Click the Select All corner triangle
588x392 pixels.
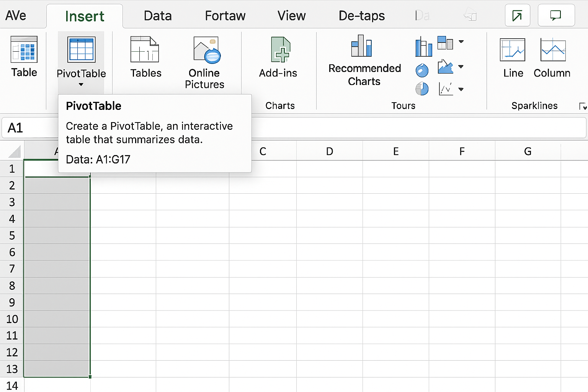click(14, 151)
